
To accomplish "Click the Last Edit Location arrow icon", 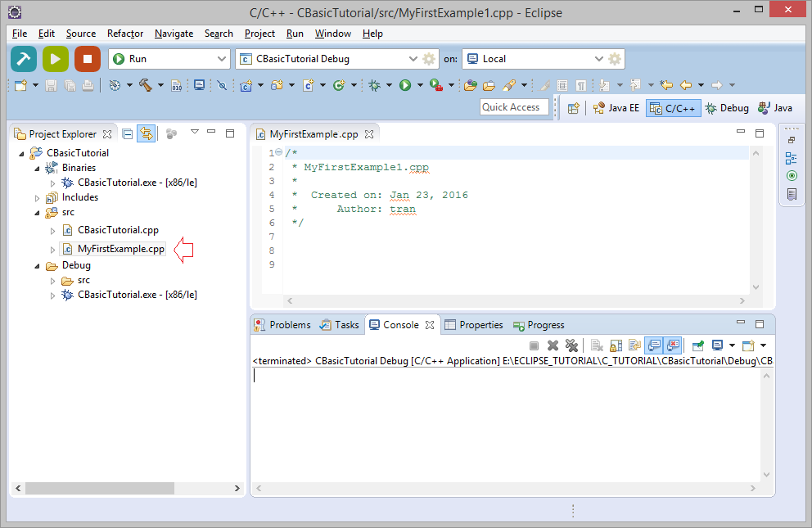I will coord(666,85).
